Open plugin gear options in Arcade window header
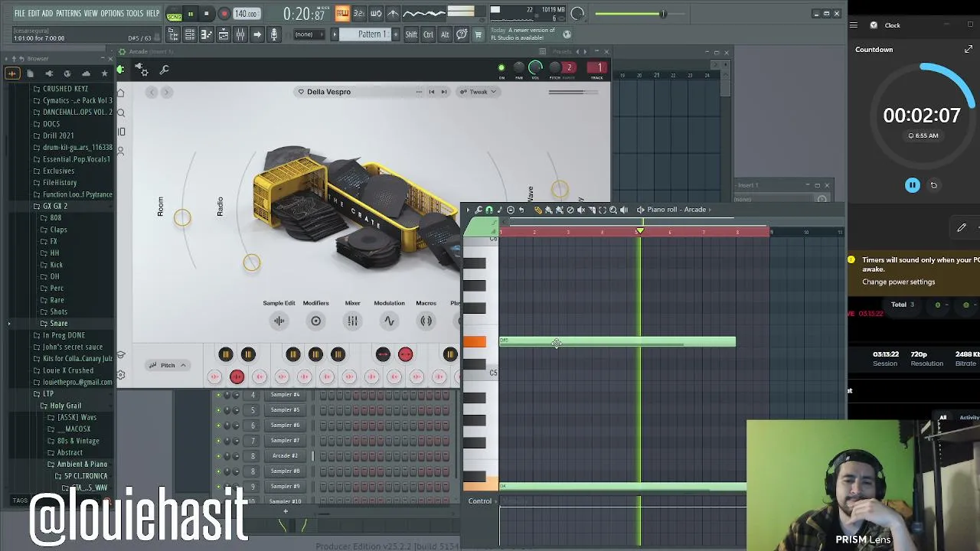Viewport: 980px width, 551px height. click(142, 70)
